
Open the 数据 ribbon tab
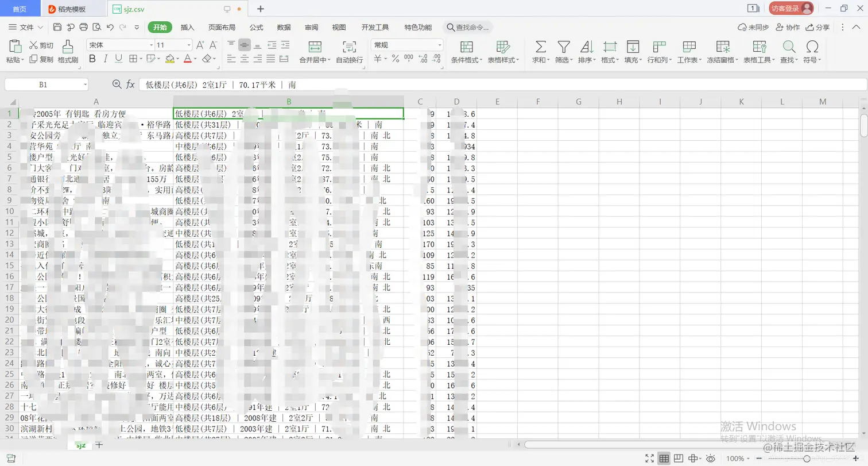coord(284,27)
